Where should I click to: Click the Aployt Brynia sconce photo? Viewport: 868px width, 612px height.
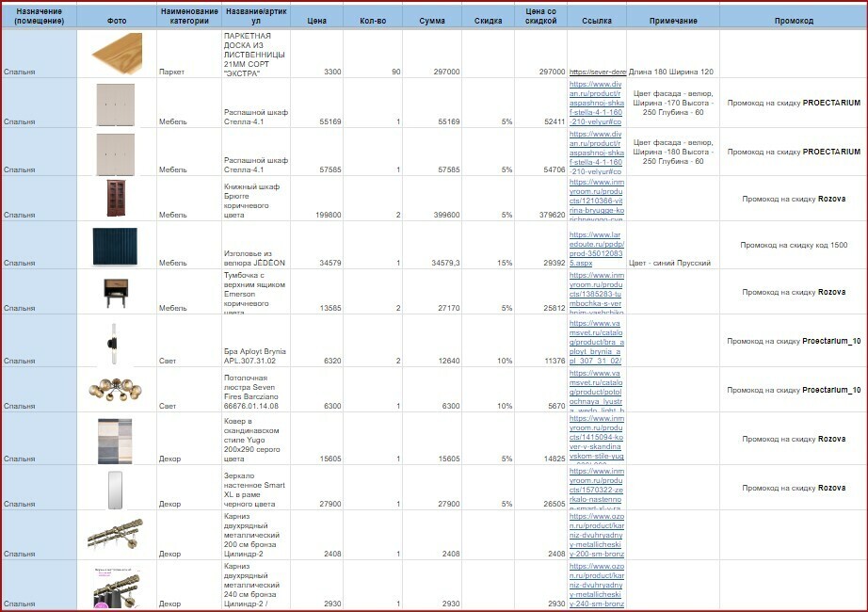coord(114,344)
